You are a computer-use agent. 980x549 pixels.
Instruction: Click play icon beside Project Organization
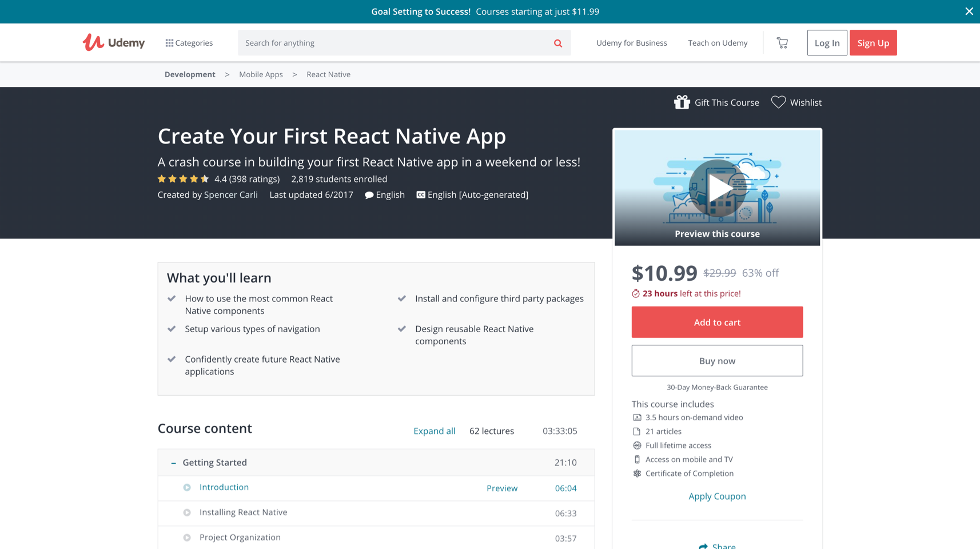pyautogui.click(x=187, y=538)
